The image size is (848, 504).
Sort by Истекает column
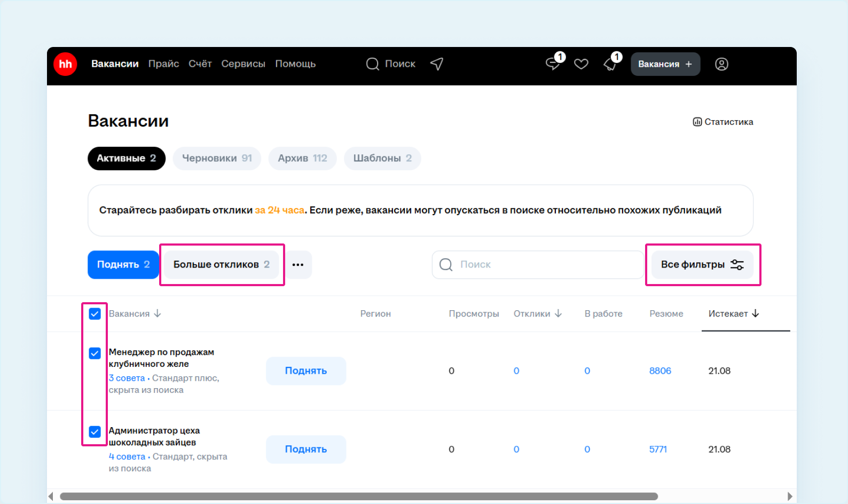point(734,313)
